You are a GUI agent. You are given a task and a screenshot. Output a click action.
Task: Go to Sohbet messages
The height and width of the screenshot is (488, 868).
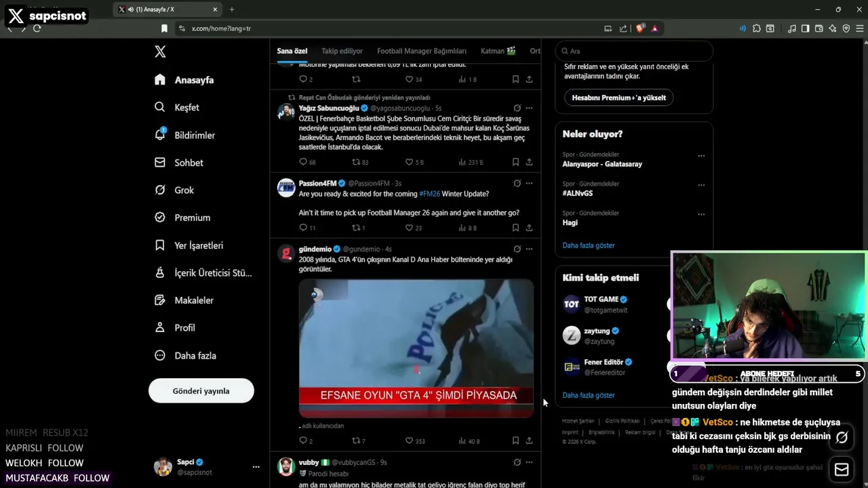tap(179, 163)
